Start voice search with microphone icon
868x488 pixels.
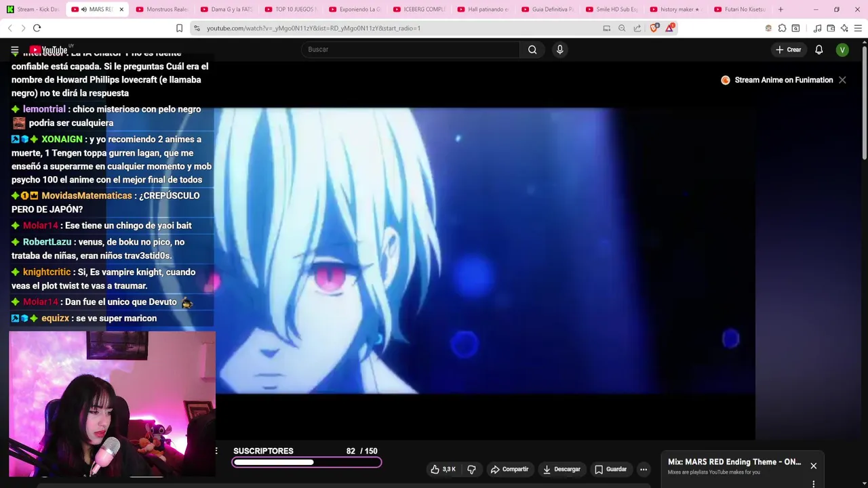click(559, 49)
